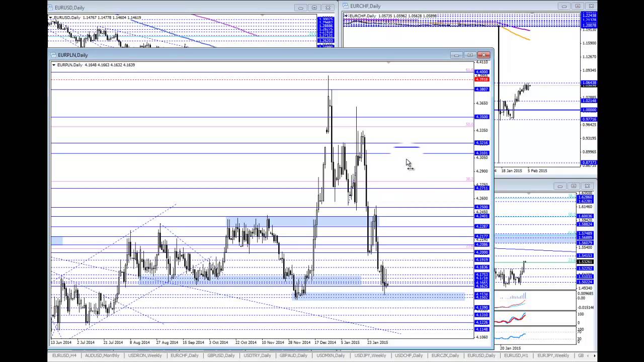Viewport: 644px width, 362px height.
Task: Close the bottom-right chart window
Action: [587, 186]
